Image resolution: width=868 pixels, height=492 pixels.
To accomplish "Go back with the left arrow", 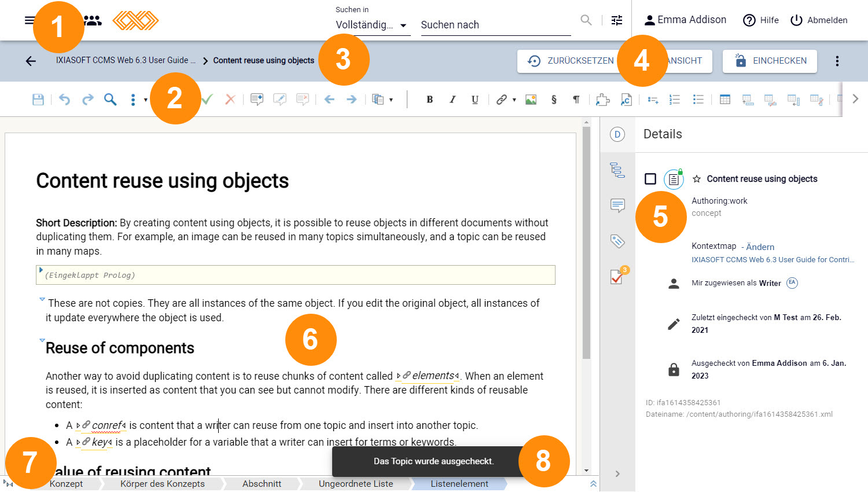I will (x=31, y=61).
